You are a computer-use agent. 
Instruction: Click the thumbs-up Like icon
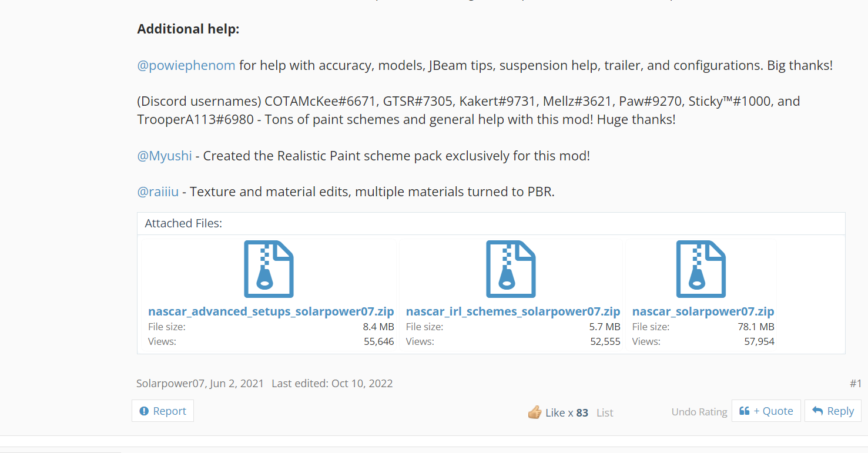coord(535,412)
